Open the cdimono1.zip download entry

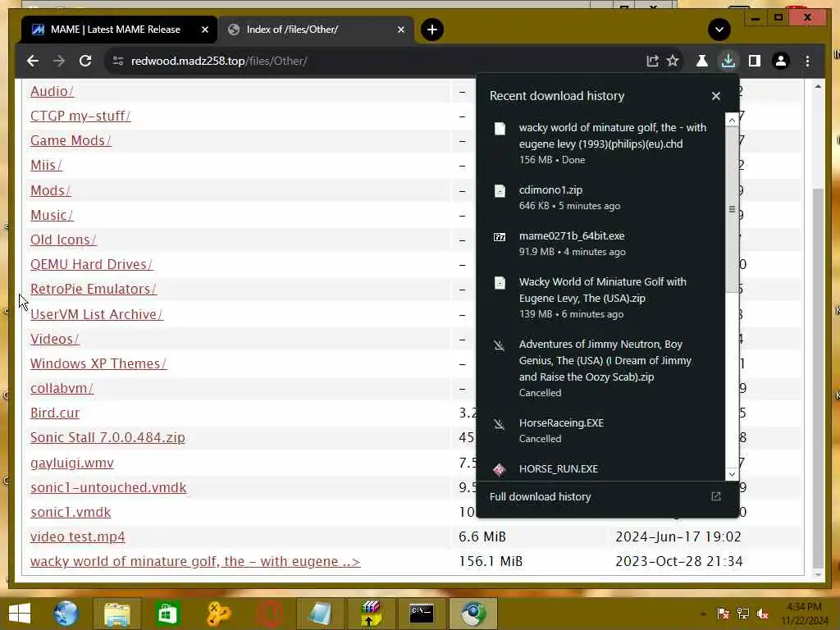click(600, 198)
